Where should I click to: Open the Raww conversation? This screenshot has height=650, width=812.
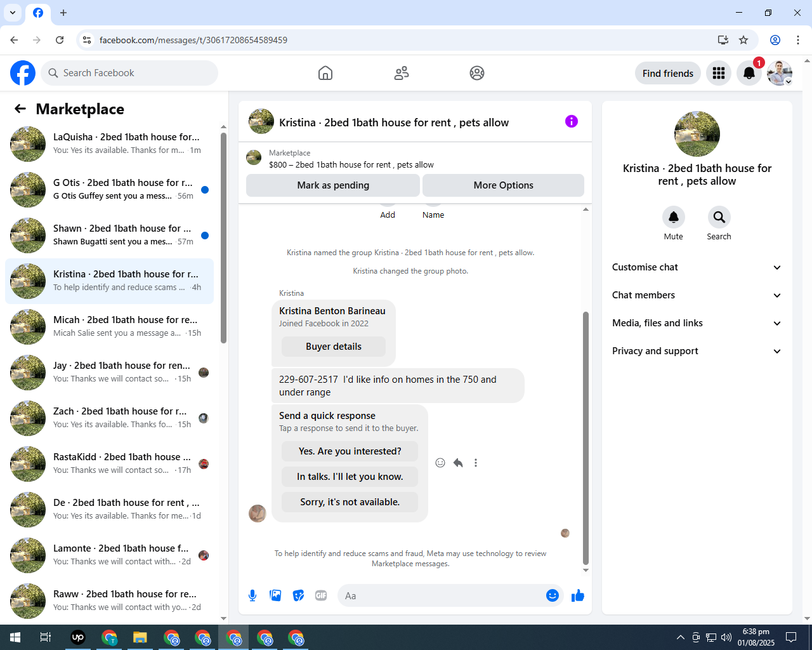[109, 601]
